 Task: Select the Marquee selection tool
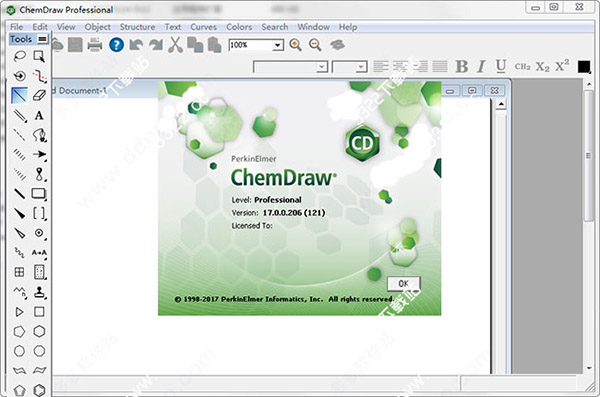(x=39, y=56)
